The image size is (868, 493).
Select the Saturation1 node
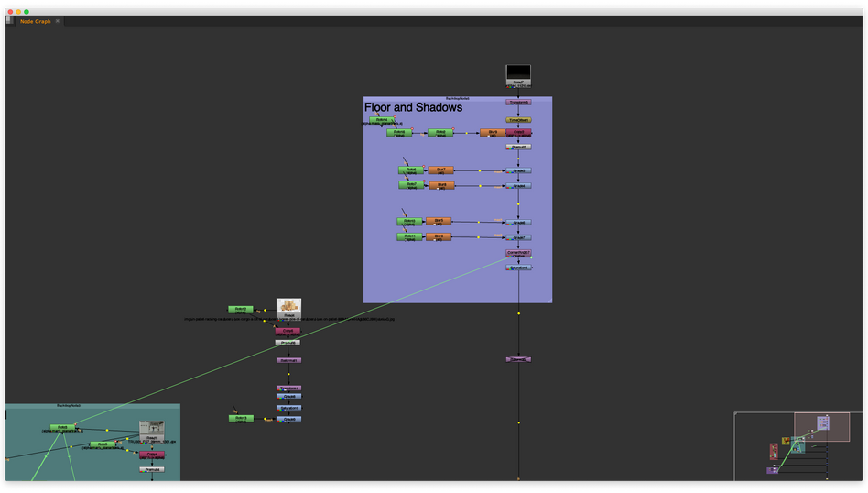click(289, 408)
